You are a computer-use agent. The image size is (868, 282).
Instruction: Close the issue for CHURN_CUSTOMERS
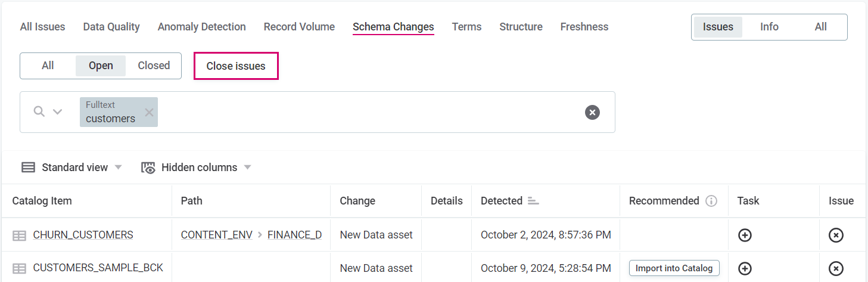pos(836,235)
